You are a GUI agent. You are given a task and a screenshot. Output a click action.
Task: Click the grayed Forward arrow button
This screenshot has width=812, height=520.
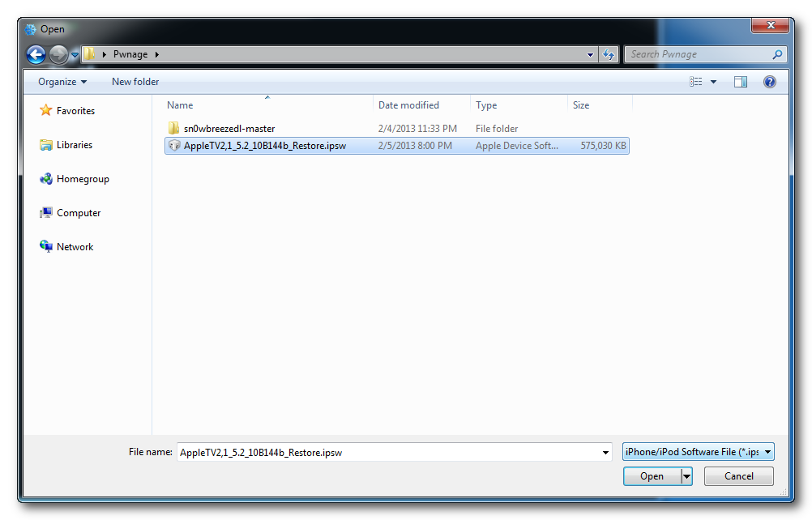point(58,54)
